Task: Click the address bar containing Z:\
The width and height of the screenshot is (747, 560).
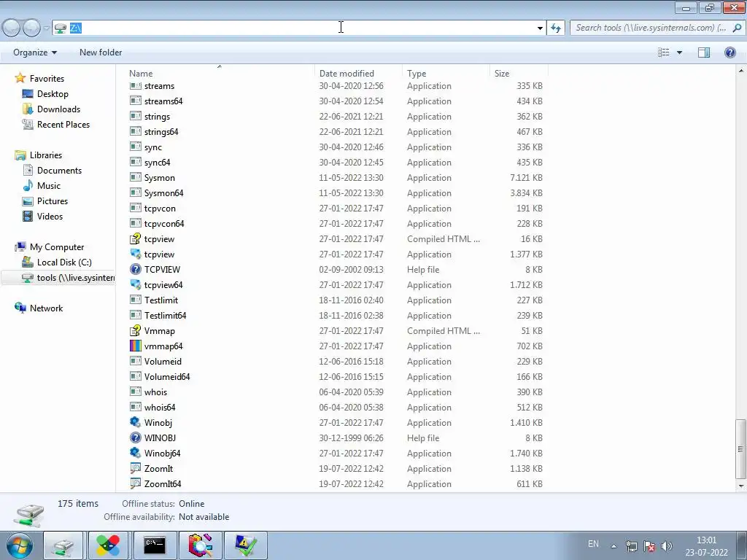Action: point(299,28)
